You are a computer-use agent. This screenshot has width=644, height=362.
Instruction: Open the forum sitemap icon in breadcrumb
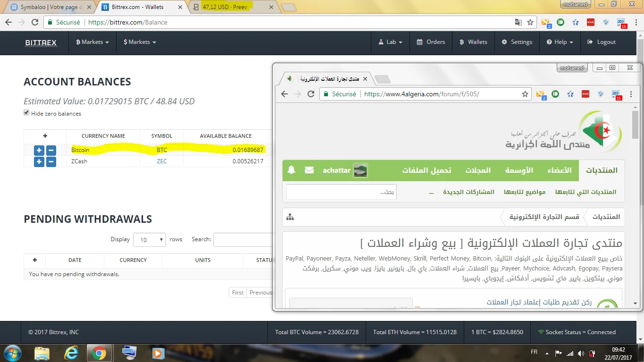click(290, 217)
